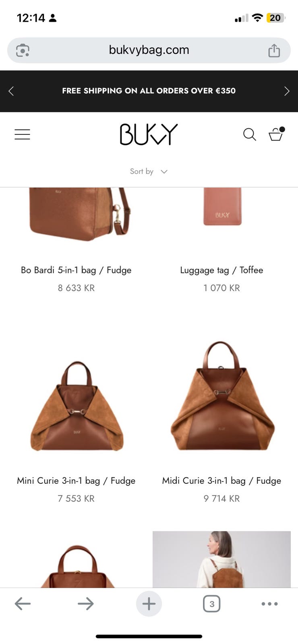
Task: Open browser three-dot more menu
Action: click(x=270, y=604)
